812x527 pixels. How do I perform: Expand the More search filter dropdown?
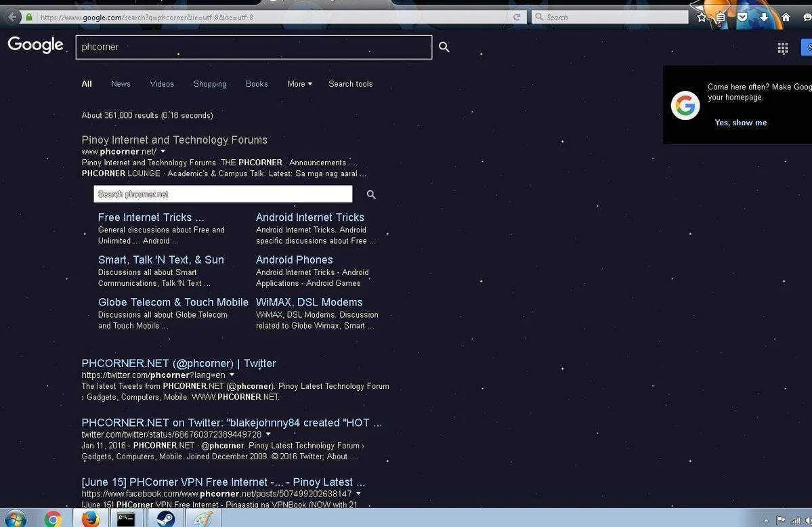tap(299, 84)
